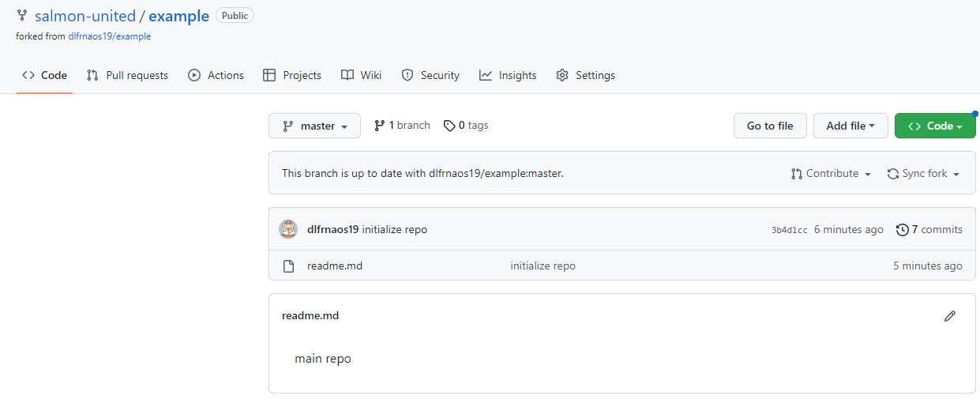Click the readme.md preview header title
The width and height of the screenshot is (980, 403).
310,315
